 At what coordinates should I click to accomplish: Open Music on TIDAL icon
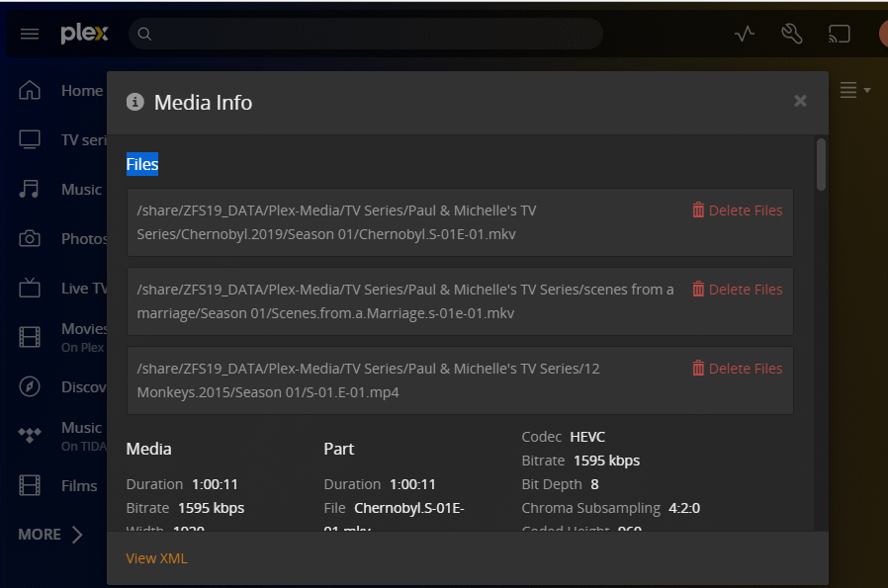click(30, 435)
